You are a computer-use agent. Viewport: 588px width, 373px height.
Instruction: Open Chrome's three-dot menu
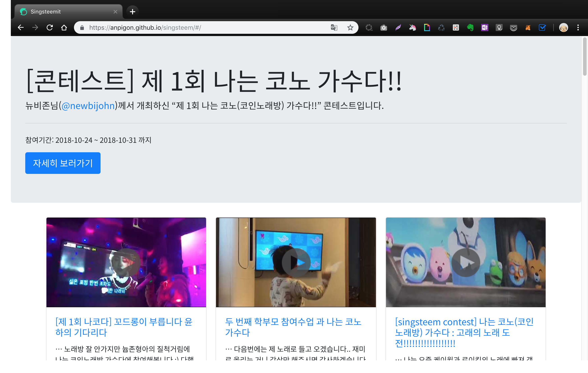[x=578, y=27]
